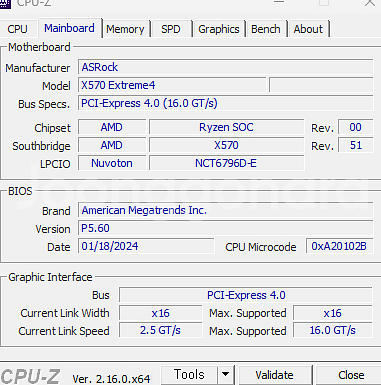Click the Ryzen SOC chipset value
The width and height of the screenshot is (381, 385).
point(226,127)
